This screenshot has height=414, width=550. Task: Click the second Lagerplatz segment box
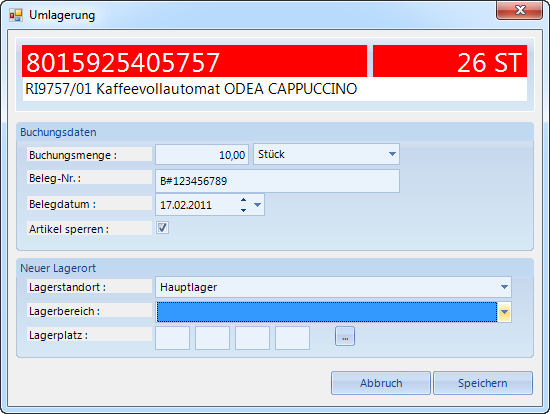click(x=213, y=338)
